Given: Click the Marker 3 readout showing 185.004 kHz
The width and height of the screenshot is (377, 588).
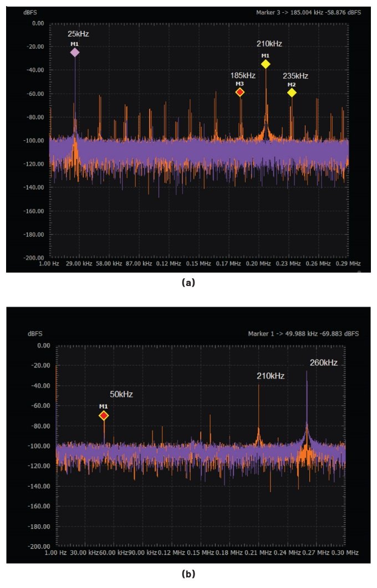Looking at the screenshot, I should [x=308, y=12].
